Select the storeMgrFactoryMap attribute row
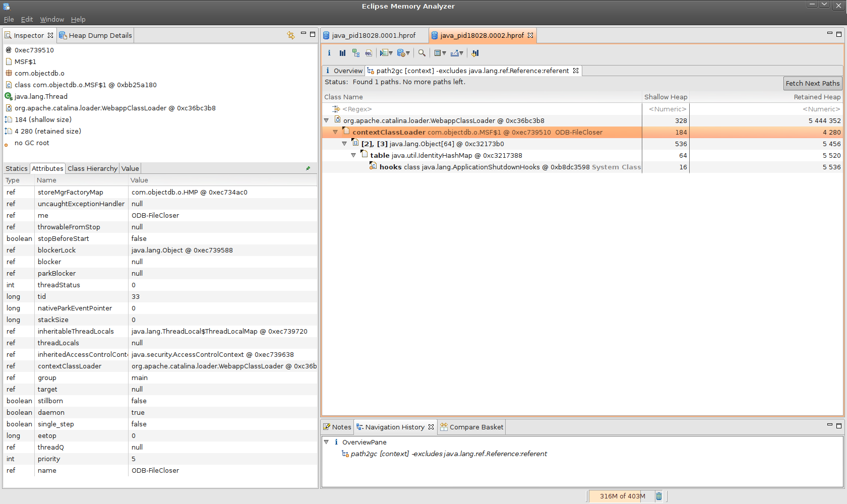 coord(160,192)
